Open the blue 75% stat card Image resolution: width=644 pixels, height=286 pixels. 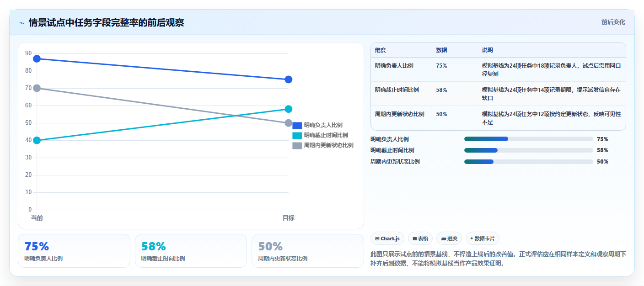[74, 251]
